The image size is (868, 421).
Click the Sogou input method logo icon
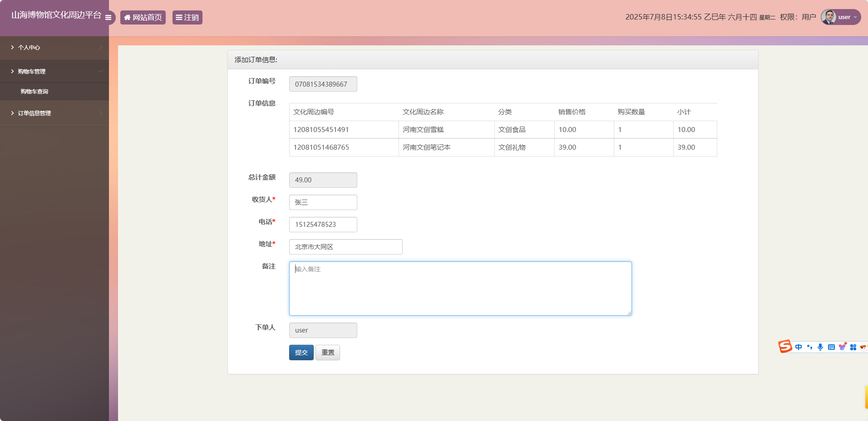(785, 347)
